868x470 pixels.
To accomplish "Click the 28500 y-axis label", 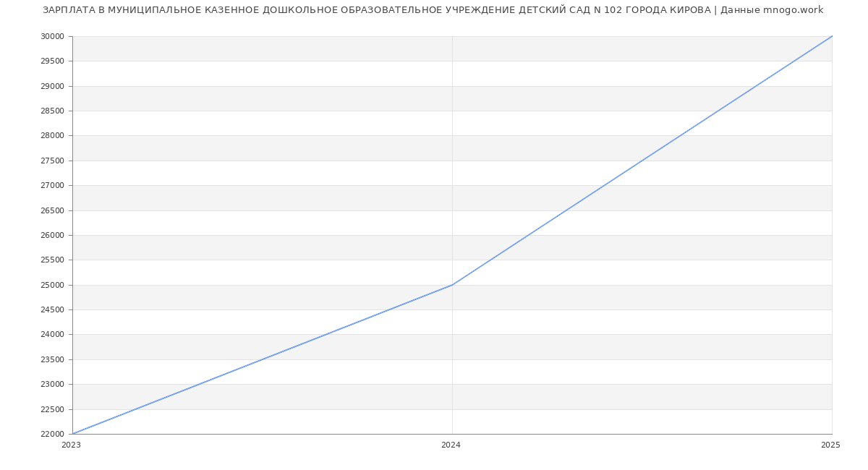I will pos(52,111).
